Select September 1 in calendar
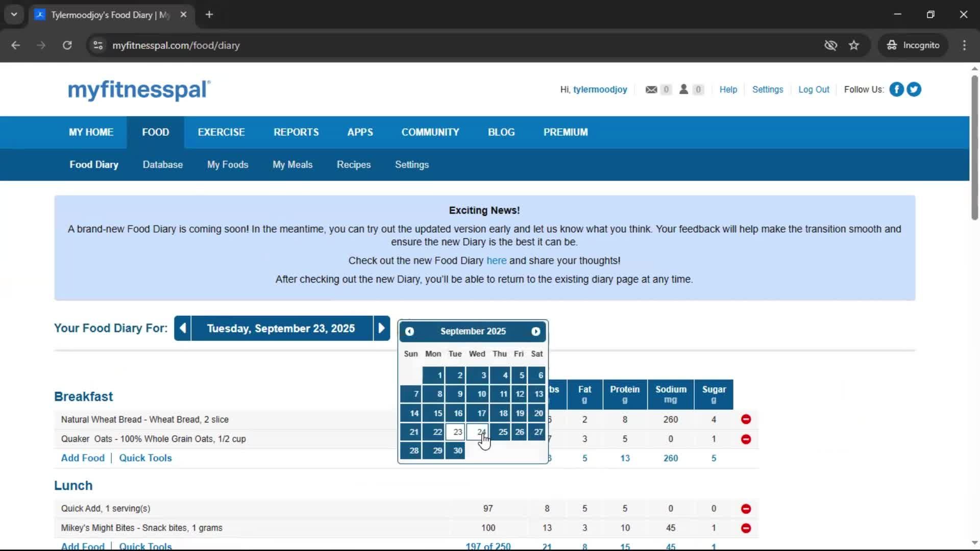This screenshot has height=551, width=980. pyautogui.click(x=433, y=375)
